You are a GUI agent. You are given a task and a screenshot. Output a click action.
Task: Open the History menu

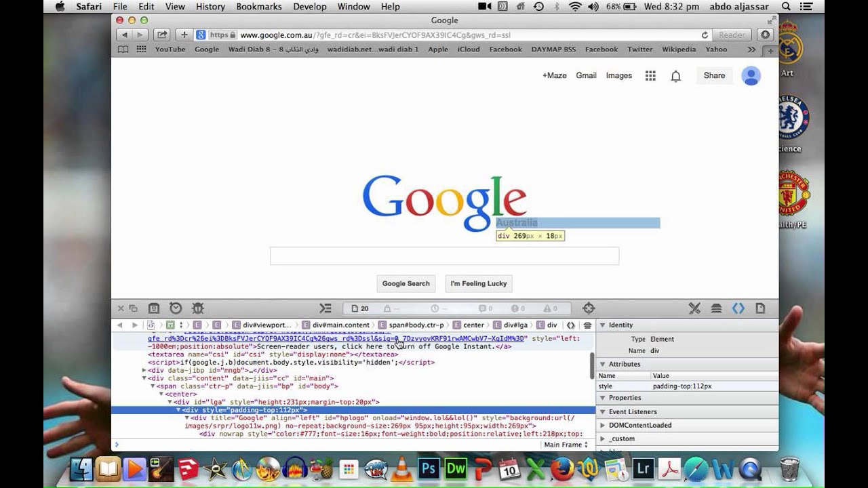(x=210, y=6)
